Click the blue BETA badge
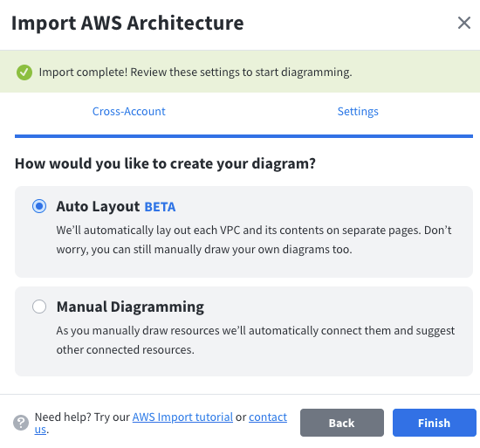This screenshot has height=448, width=480. 160,207
